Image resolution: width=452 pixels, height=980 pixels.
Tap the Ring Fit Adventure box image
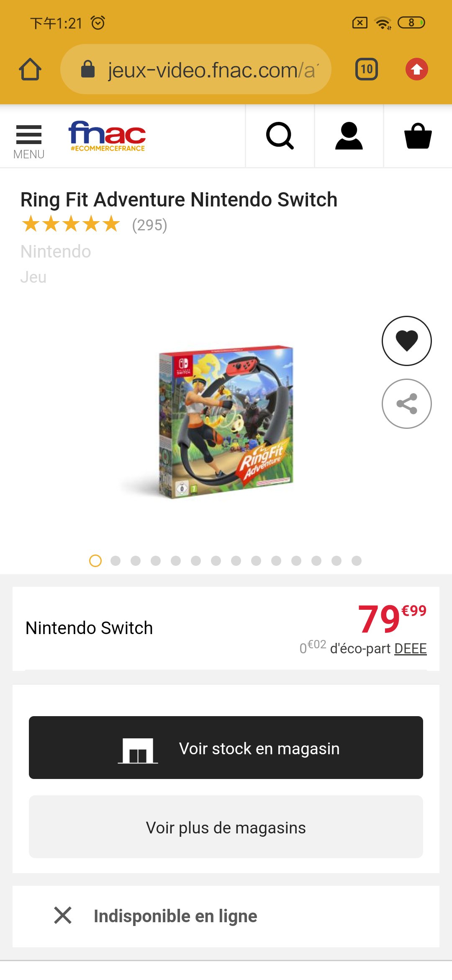[226, 422]
